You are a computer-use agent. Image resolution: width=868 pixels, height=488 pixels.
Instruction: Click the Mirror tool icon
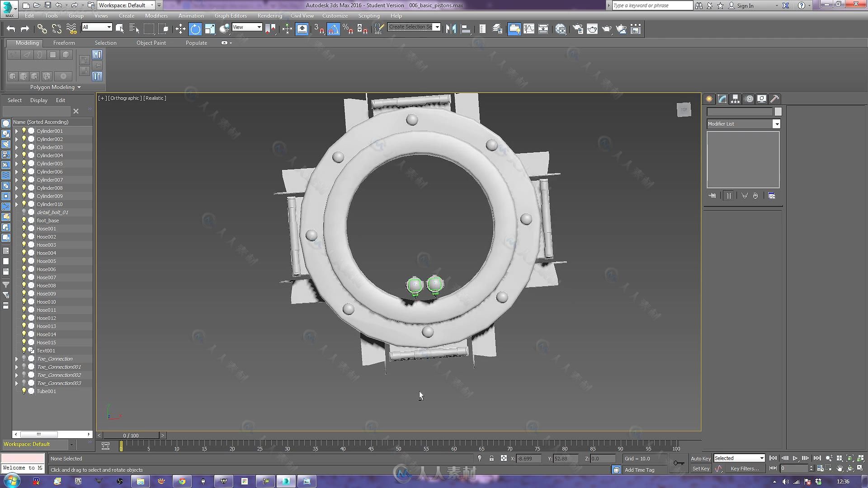(x=451, y=29)
